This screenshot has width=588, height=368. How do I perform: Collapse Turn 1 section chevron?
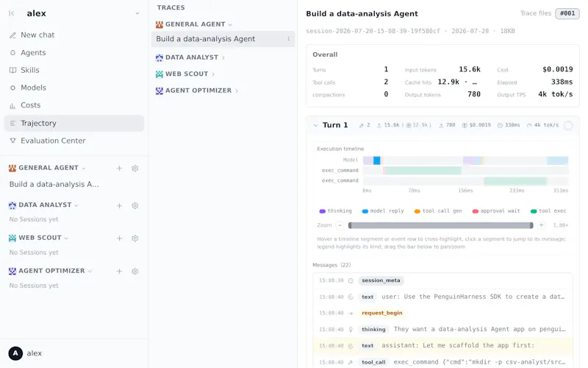(x=315, y=125)
